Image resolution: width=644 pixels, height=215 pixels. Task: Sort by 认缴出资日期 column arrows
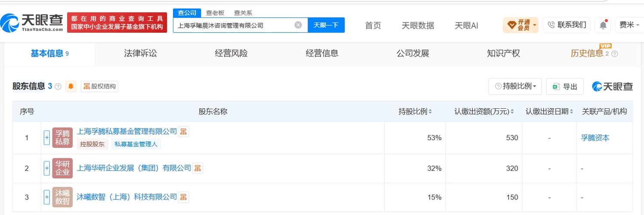pyautogui.click(x=571, y=112)
